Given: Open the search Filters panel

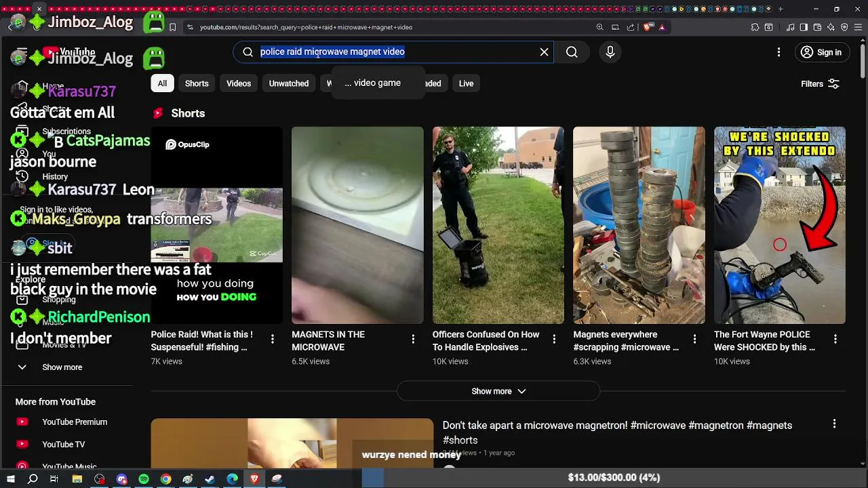Looking at the screenshot, I should coord(820,84).
